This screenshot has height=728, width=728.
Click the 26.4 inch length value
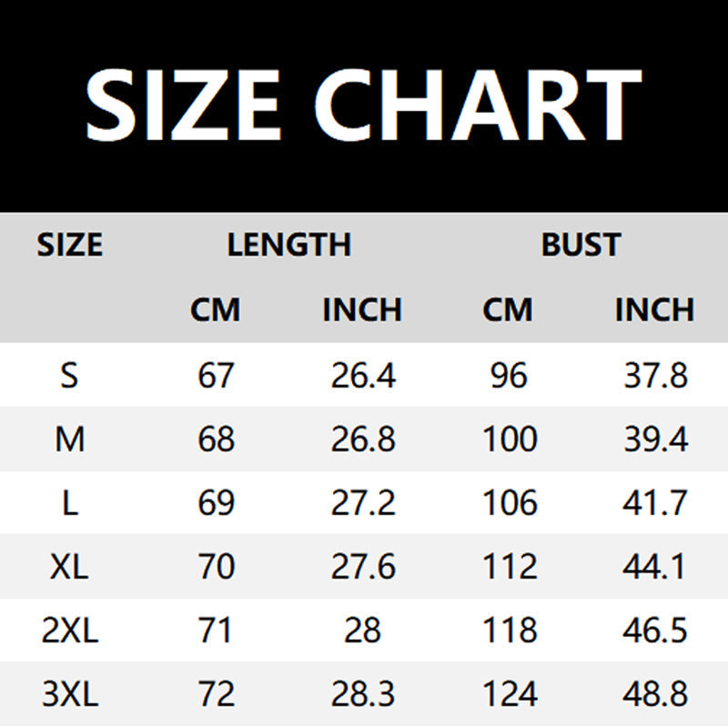click(363, 375)
